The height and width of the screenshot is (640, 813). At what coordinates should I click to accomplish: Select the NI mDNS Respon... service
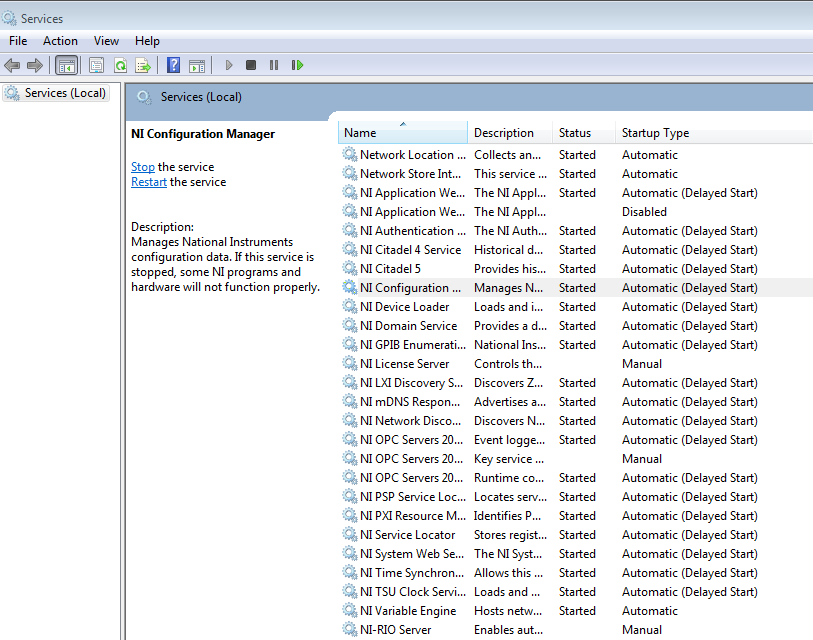click(x=410, y=402)
